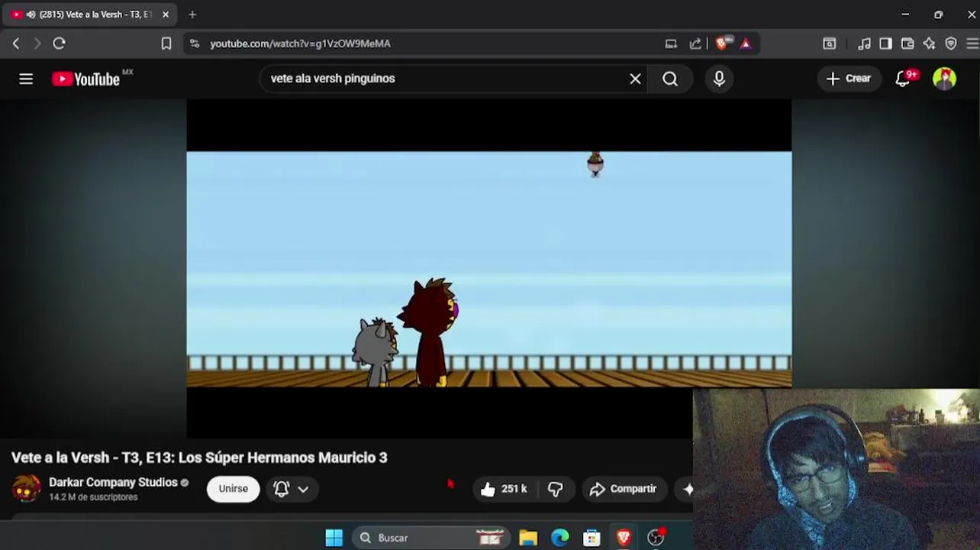Viewport: 980px width, 550px height.
Task: Click the Compartir share button
Action: click(623, 489)
